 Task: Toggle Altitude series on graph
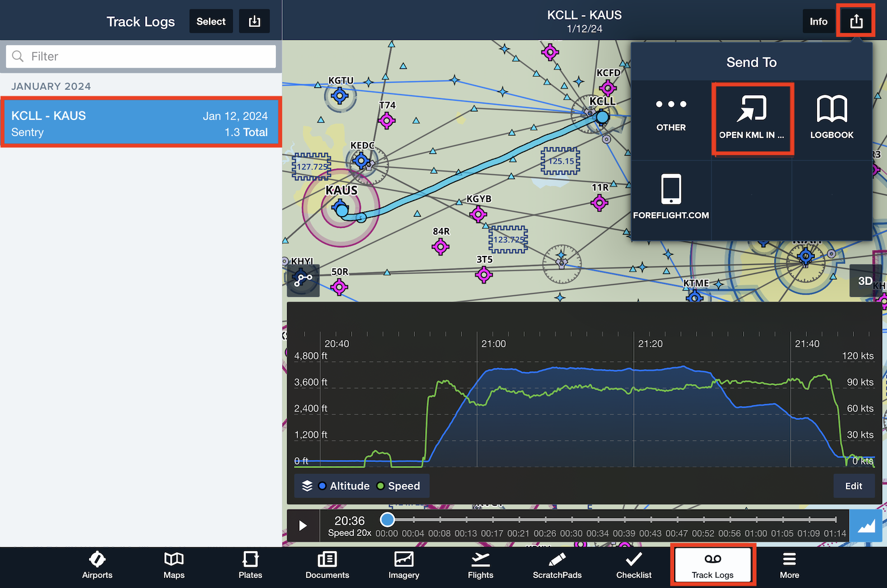[344, 486]
